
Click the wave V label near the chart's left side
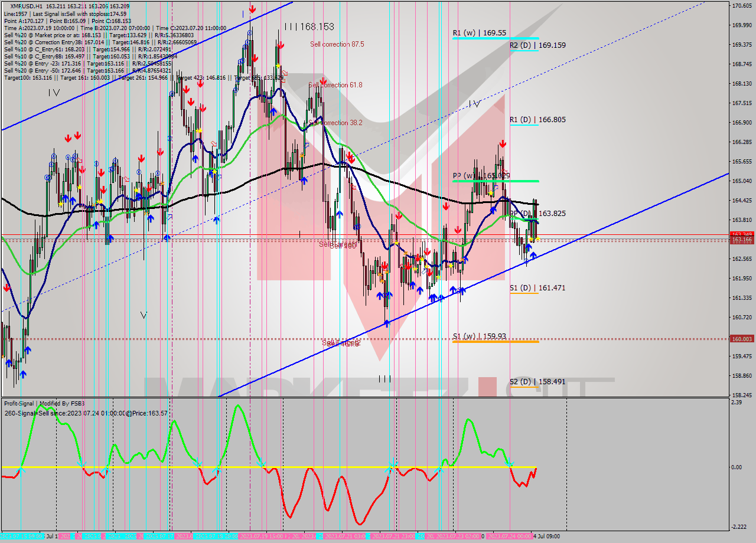144,315
